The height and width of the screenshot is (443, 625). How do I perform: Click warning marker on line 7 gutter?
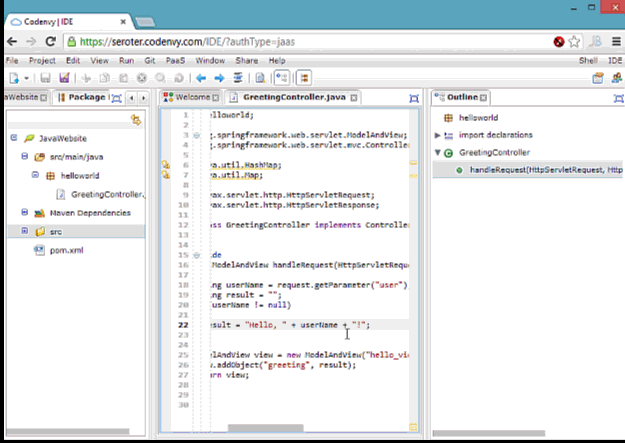pyautogui.click(x=166, y=175)
